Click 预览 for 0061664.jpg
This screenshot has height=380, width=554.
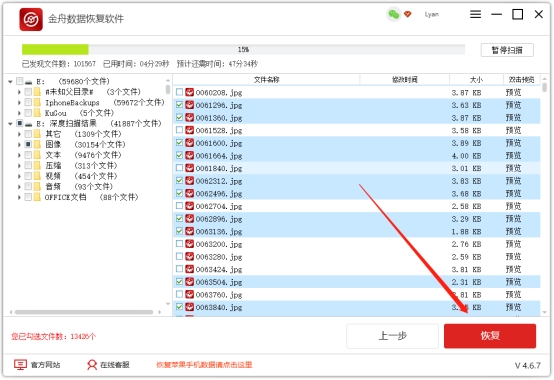pos(513,155)
